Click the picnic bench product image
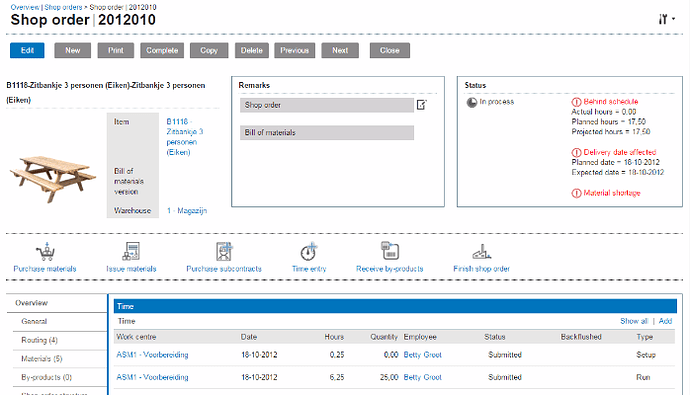Screen dimensions: 690x395 (53, 179)
